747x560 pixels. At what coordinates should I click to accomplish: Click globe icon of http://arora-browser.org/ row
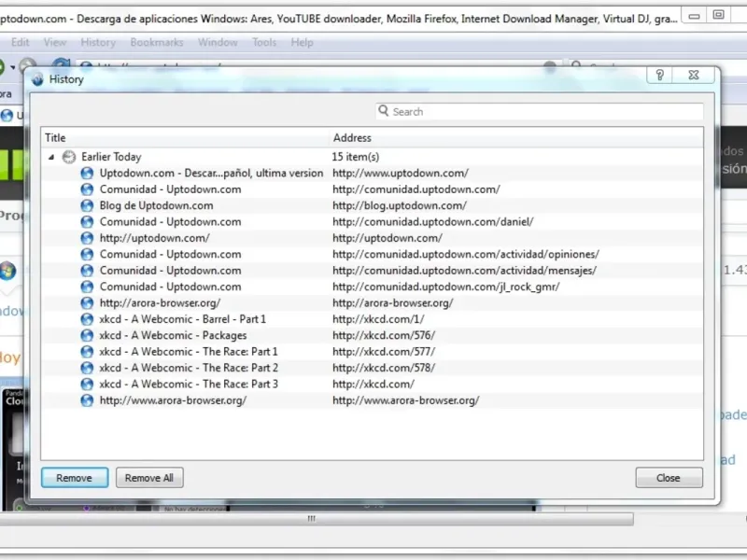[87, 302]
